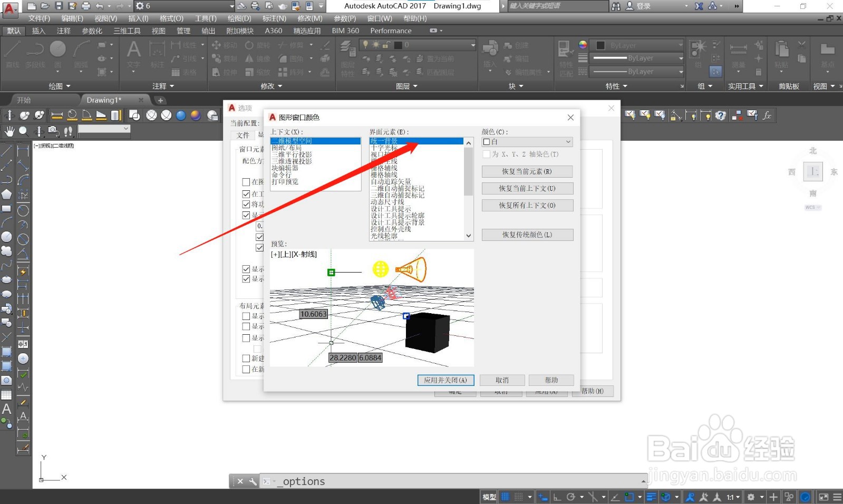The width and height of the screenshot is (843, 504).
Task: Click 应用并关闭(A) button
Action: coord(445,380)
